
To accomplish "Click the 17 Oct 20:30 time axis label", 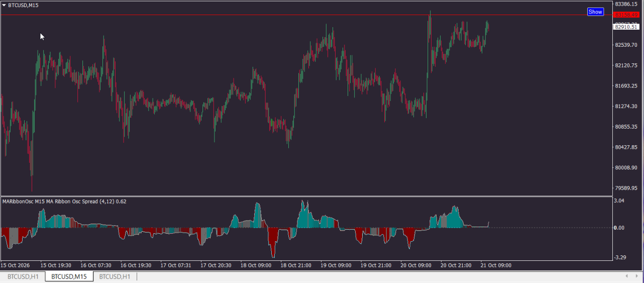I will (216, 265).
